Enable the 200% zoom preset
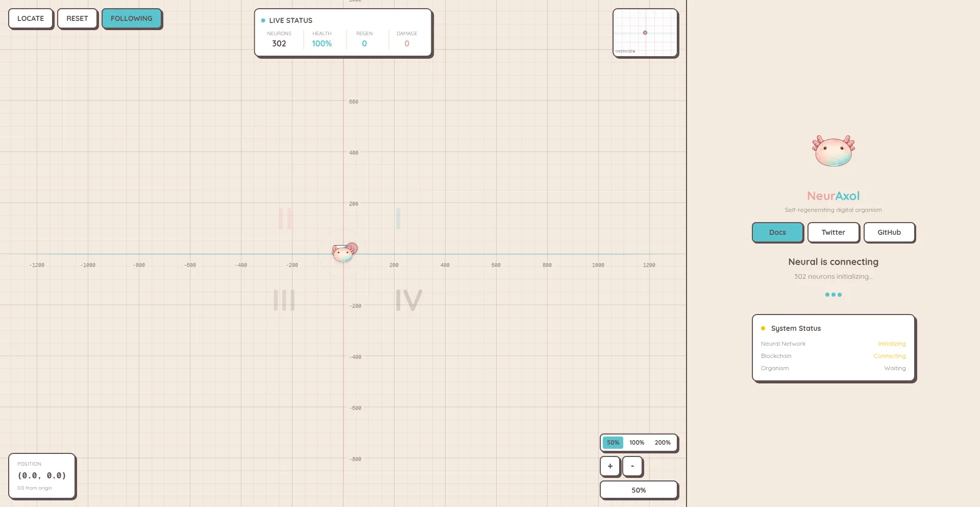The image size is (980, 507). (662, 442)
